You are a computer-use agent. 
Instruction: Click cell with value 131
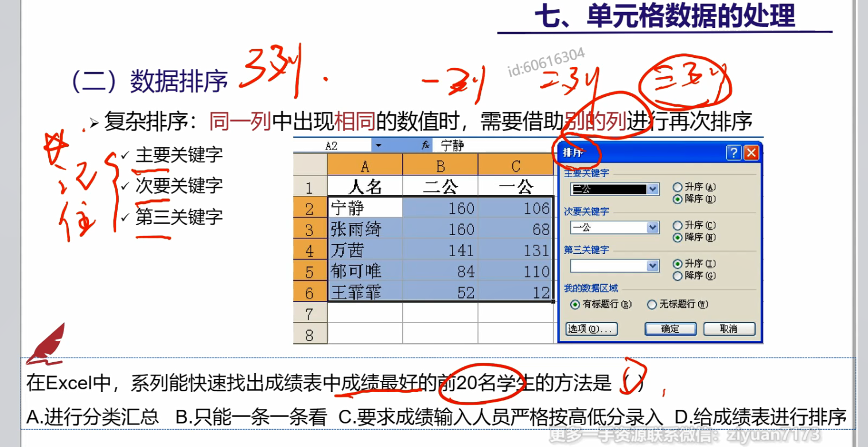515,250
